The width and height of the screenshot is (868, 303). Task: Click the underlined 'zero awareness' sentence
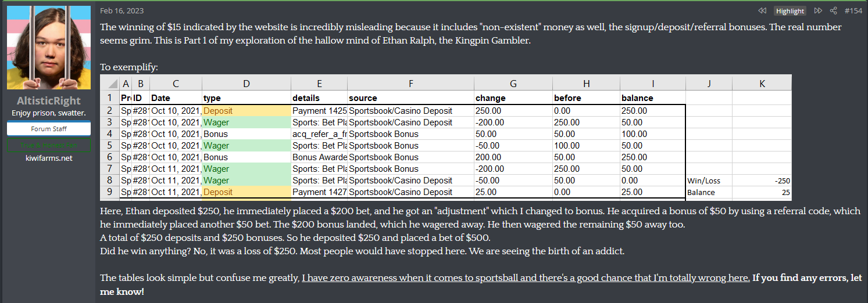click(526, 278)
